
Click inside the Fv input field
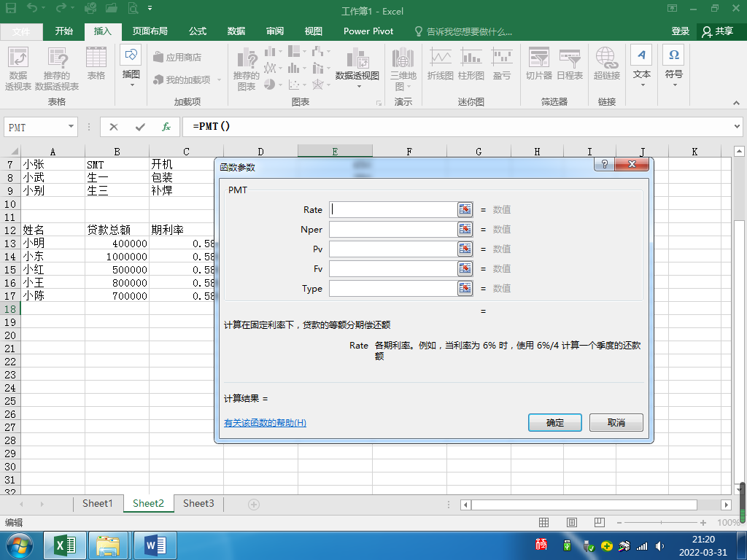(393, 268)
